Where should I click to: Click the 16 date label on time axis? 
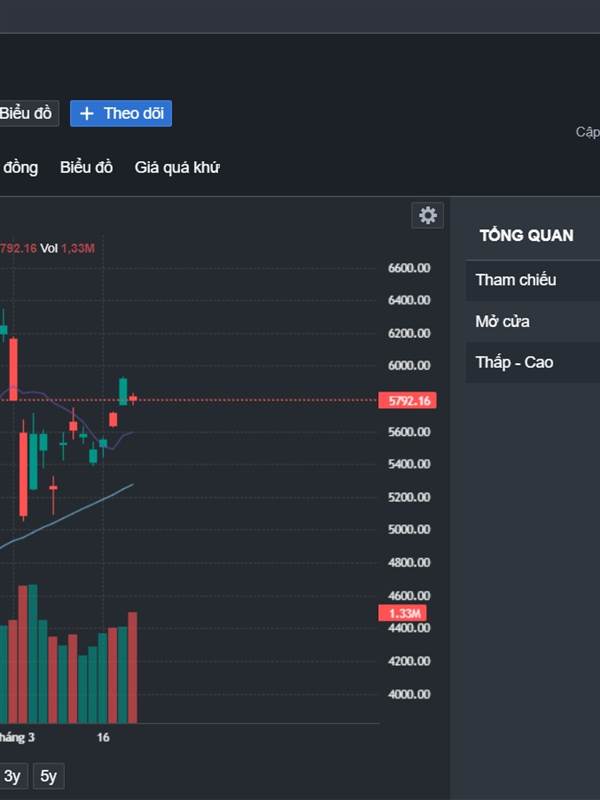pyautogui.click(x=103, y=737)
